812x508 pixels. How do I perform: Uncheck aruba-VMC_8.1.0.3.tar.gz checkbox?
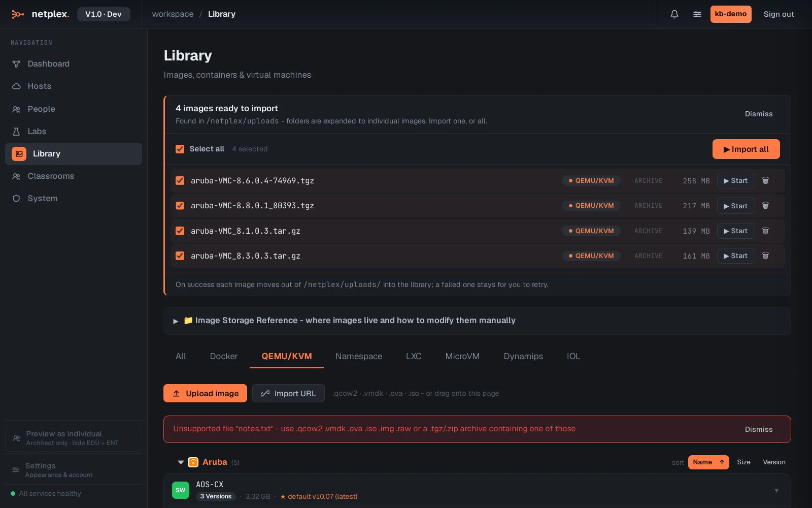point(180,231)
